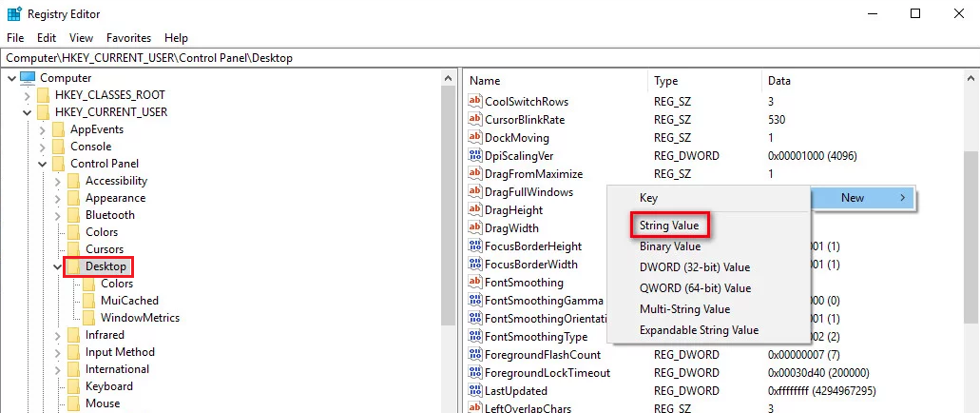This screenshot has height=413, width=980.
Task: Click the HKEY_CLASSES_ROOT folder icon
Action: 43,95
